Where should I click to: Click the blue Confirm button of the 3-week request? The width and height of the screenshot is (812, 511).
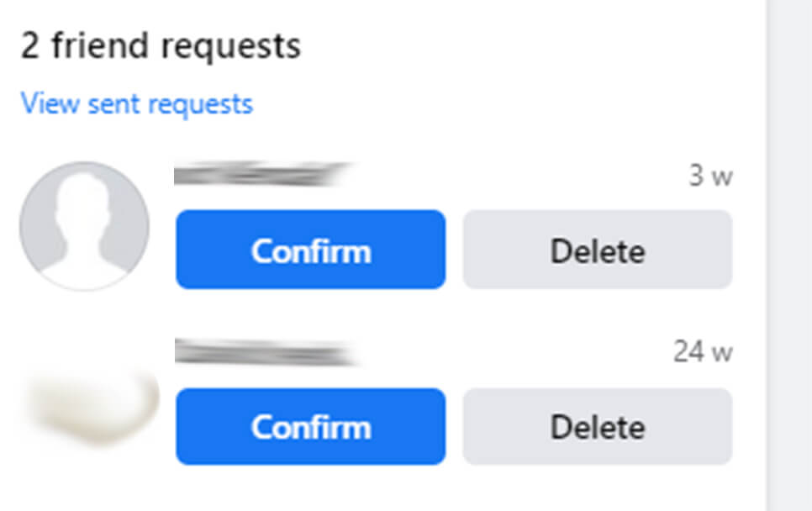[309, 250]
